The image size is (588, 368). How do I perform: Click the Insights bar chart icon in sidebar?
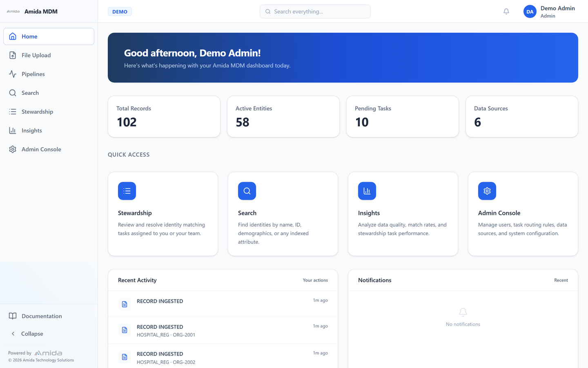(13, 130)
